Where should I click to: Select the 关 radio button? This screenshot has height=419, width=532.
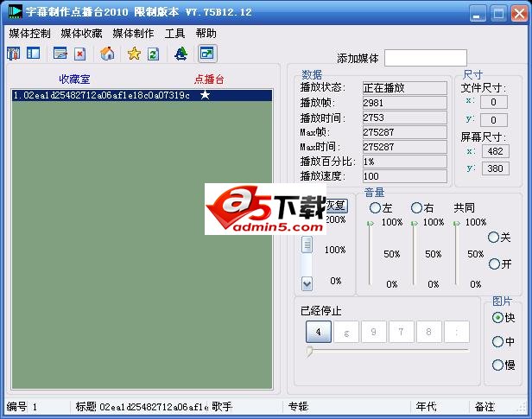click(x=493, y=237)
